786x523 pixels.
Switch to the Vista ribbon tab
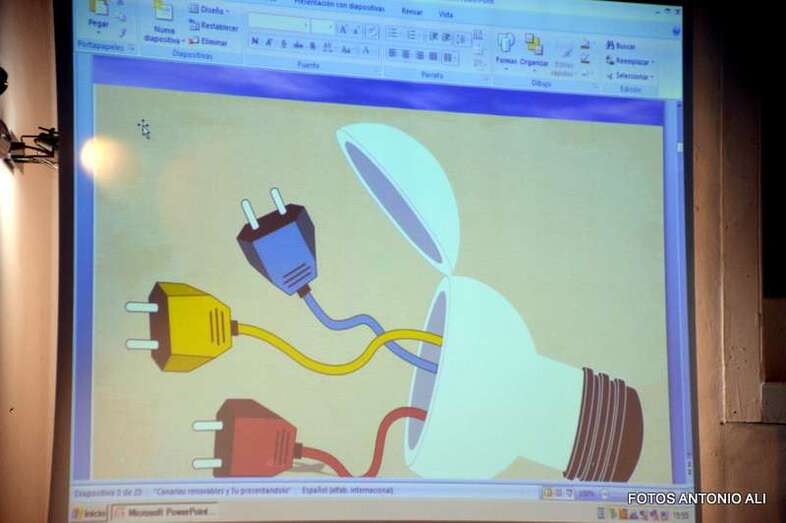point(446,15)
